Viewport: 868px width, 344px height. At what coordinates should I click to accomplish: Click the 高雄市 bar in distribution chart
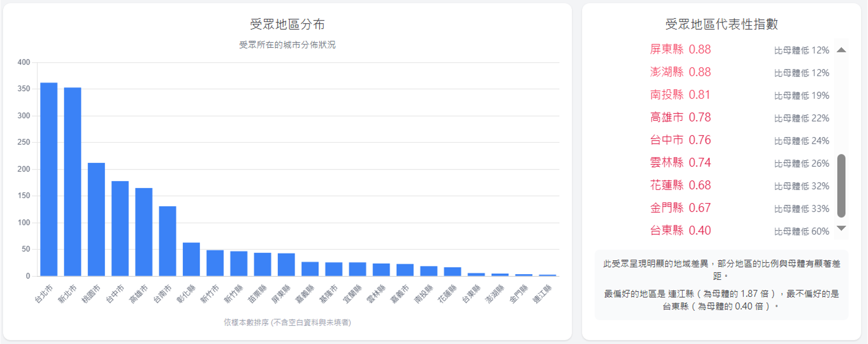144,232
